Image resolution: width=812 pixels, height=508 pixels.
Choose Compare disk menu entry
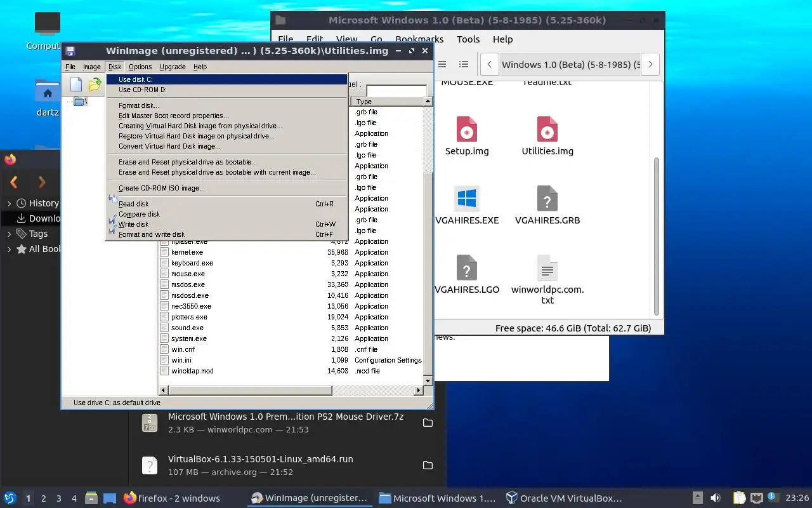(226, 214)
